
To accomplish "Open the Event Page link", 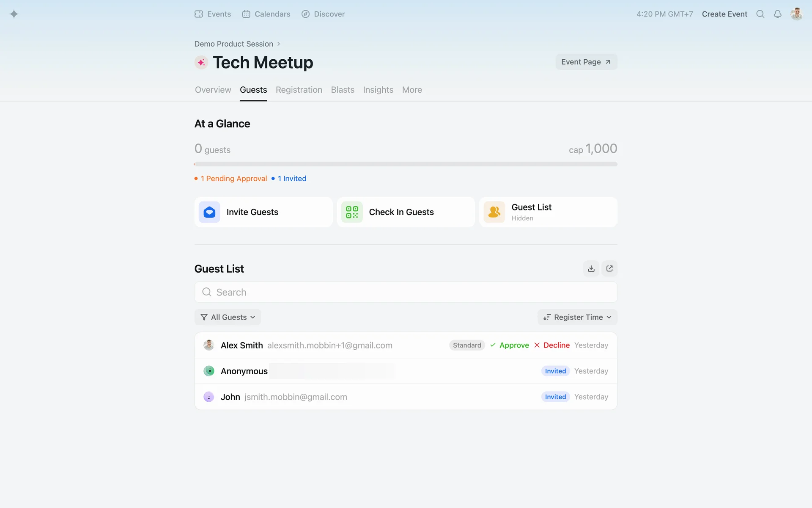I will (586, 62).
